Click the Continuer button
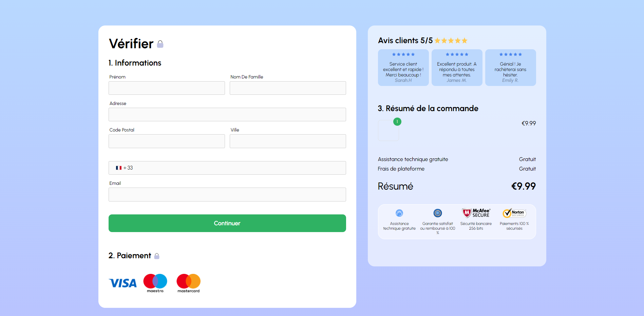Image resolution: width=644 pixels, height=316 pixels. [227, 223]
